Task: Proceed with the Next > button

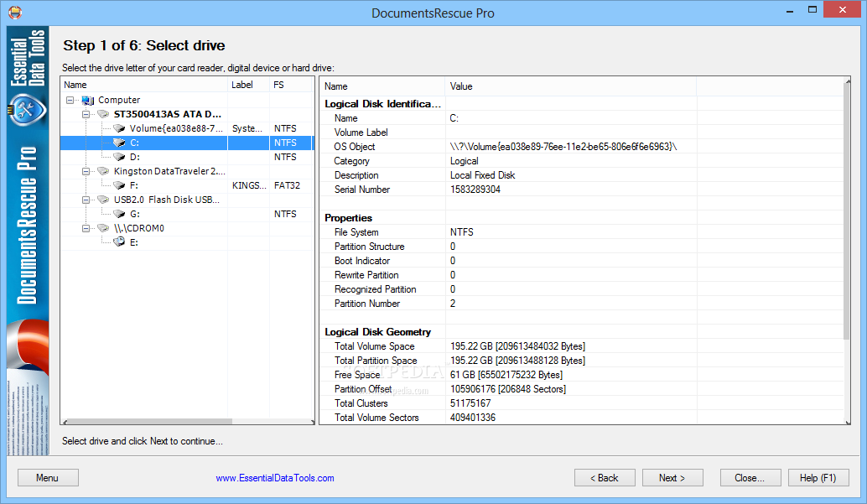Action: coord(672,478)
